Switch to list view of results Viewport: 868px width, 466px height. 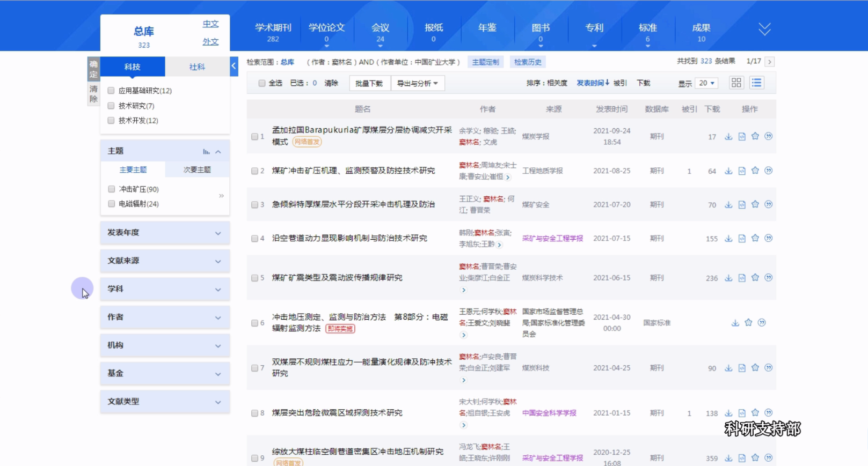click(x=756, y=83)
